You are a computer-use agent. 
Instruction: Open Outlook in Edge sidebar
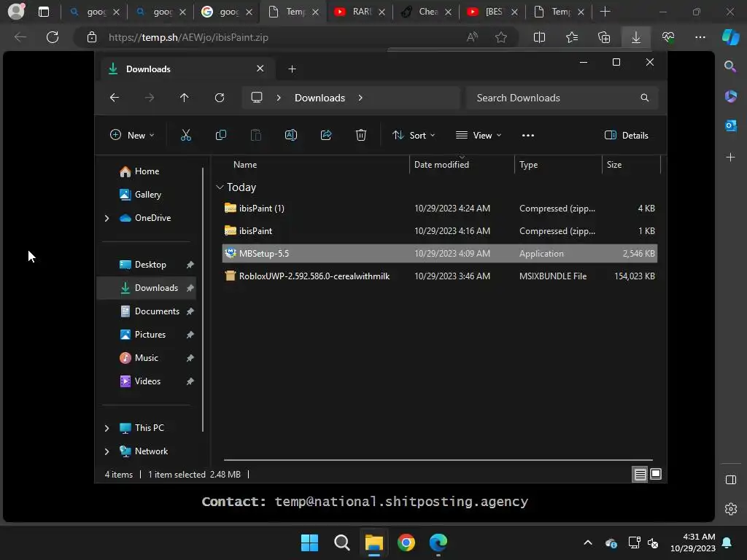730,125
